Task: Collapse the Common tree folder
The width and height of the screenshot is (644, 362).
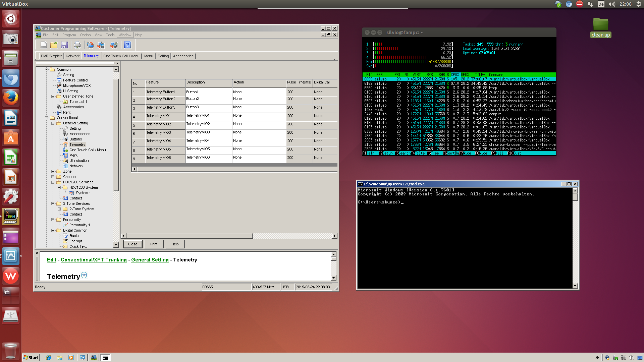Action: (46, 69)
